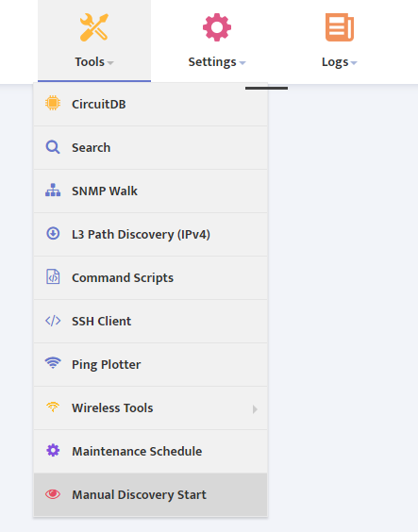Click the Search magnifier icon

(x=53, y=147)
